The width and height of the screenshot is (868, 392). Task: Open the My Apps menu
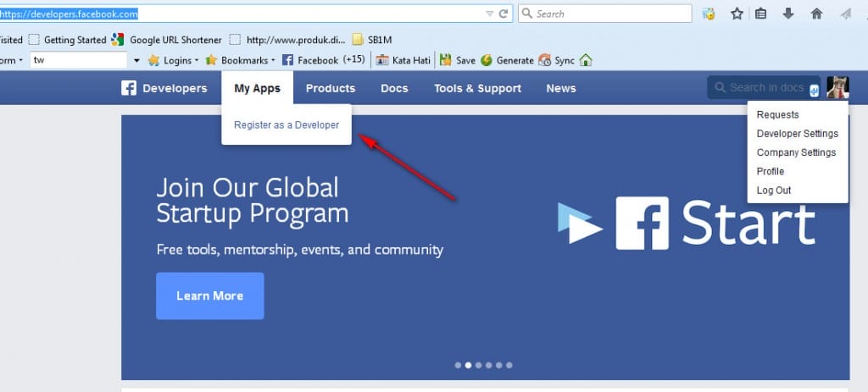tap(258, 88)
